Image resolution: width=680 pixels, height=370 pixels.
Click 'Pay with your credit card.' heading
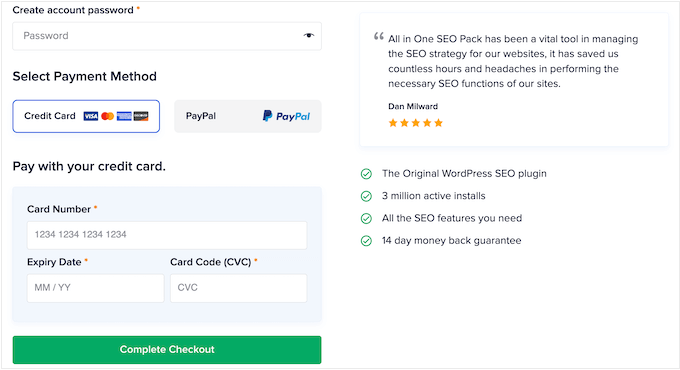[x=89, y=167]
